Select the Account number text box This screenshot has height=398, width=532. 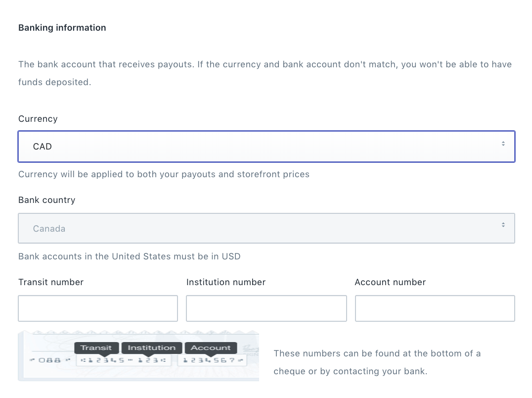[435, 308]
